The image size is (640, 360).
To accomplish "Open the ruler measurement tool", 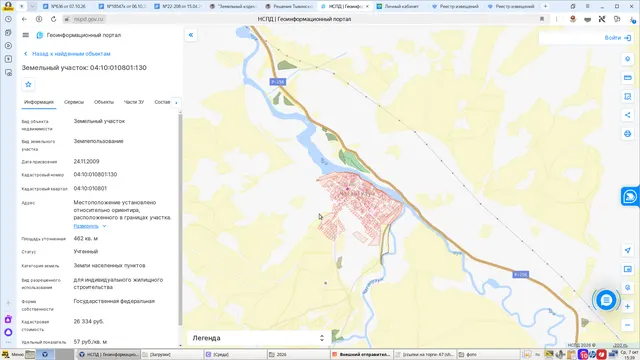I will click(x=627, y=78).
